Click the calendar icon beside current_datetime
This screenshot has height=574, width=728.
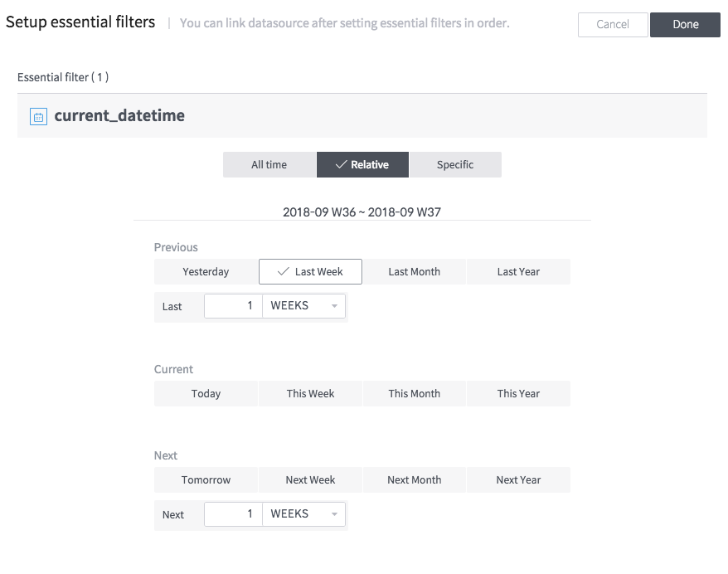pos(38,116)
